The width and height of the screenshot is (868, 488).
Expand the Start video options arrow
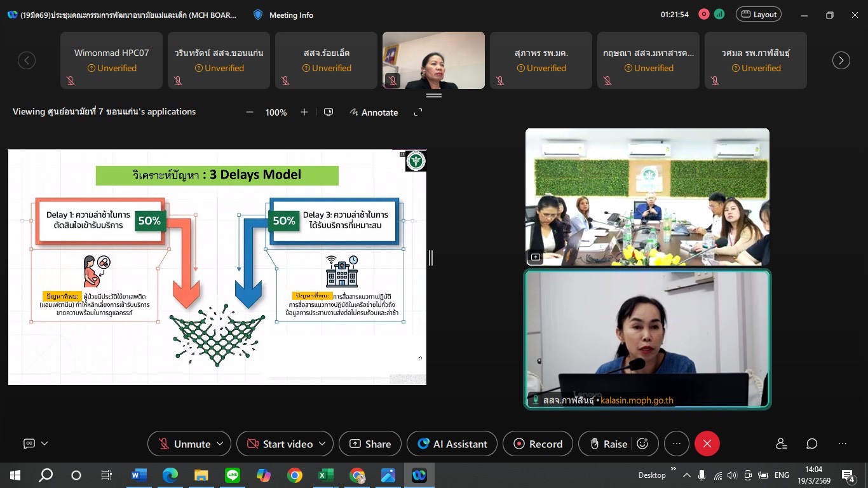coord(322,444)
